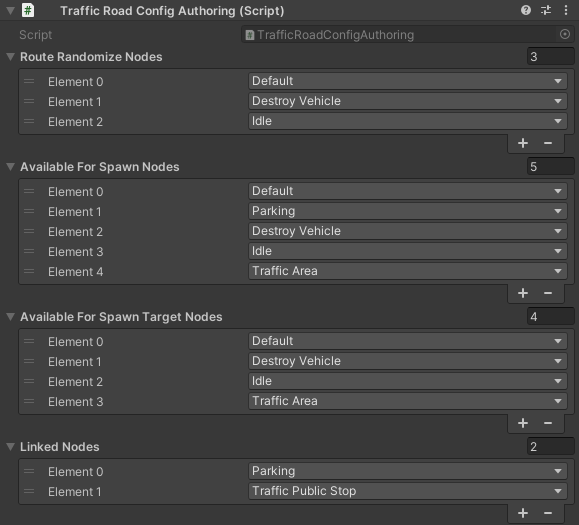Screen dimensions: 579x525
Task: Select Element 4 label in Spawn Nodes
Action: click(x=75, y=272)
